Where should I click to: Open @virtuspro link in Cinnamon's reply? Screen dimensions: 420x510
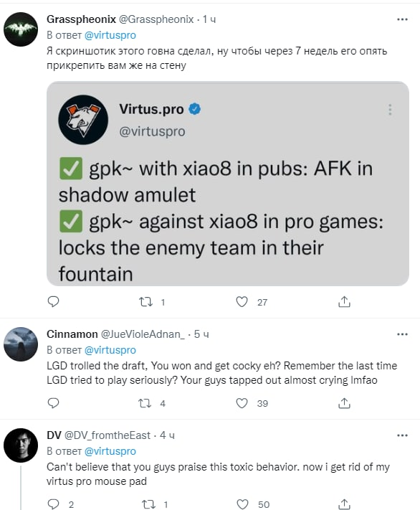click(110, 350)
